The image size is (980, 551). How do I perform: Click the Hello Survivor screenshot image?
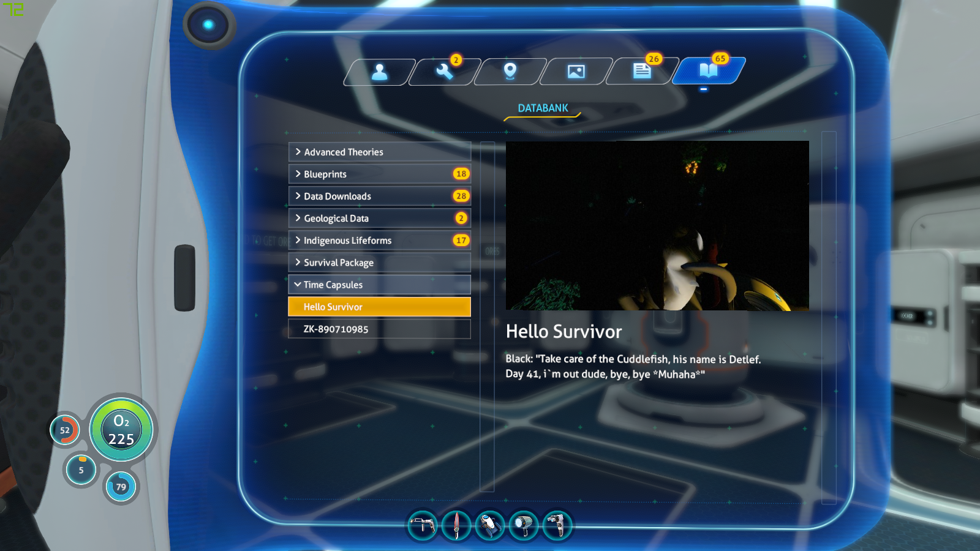click(x=657, y=226)
